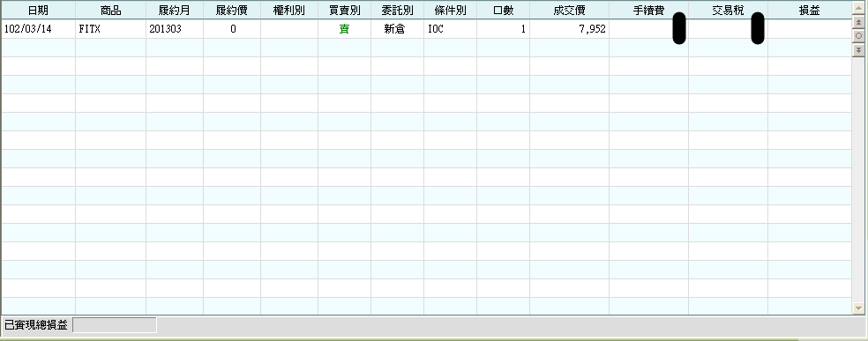Image resolution: width=868 pixels, height=341 pixels.
Task: Select the trade price cell 7,952
Action: 569,29
